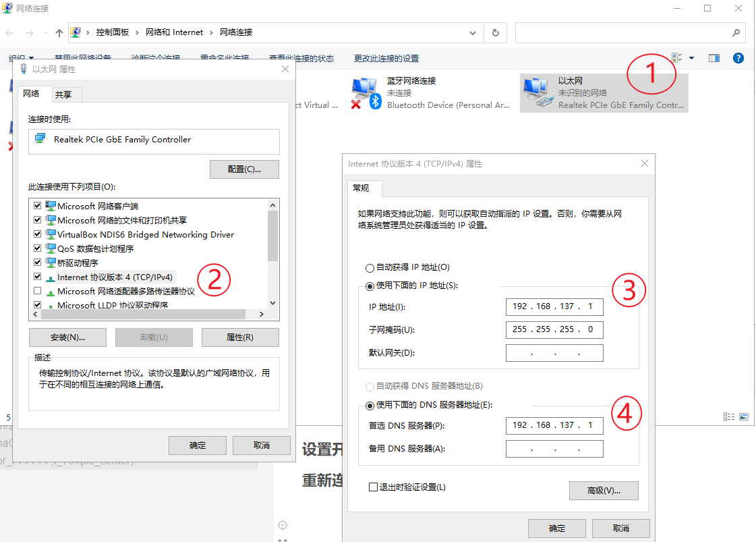Open the 组织 dropdown menu

pyautogui.click(x=18, y=58)
